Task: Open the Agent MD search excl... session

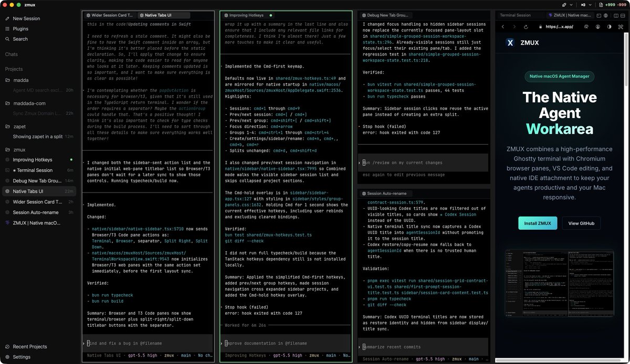Action: tap(39, 90)
